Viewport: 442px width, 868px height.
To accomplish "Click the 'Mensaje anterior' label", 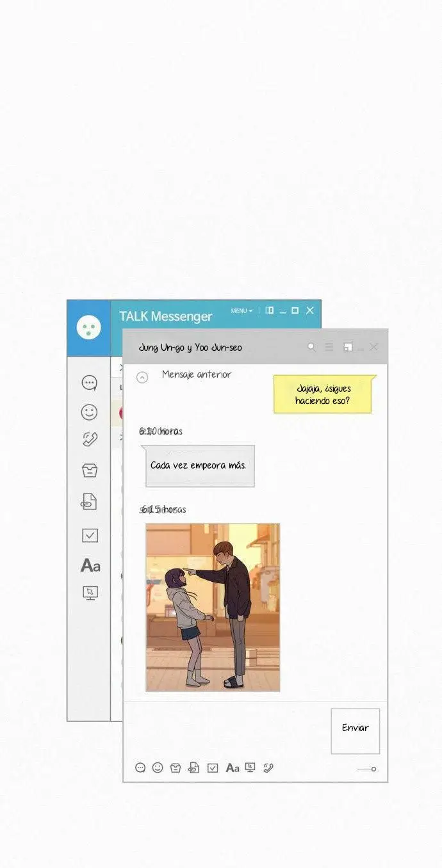I will click(x=197, y=374).
